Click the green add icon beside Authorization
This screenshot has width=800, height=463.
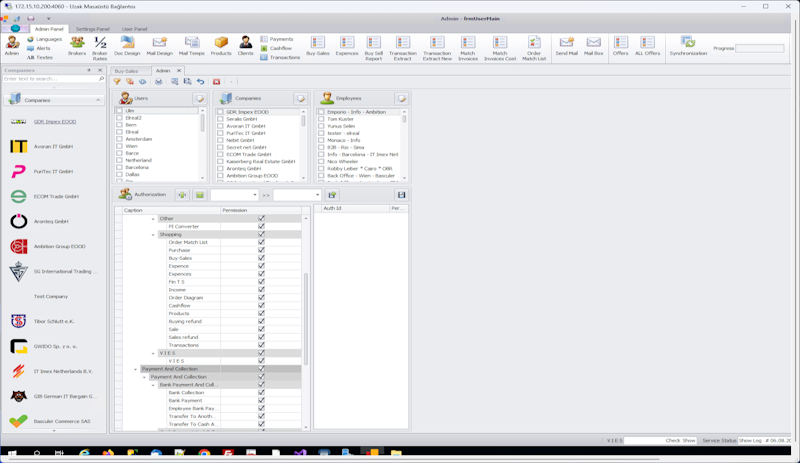[x=182, y=194]
